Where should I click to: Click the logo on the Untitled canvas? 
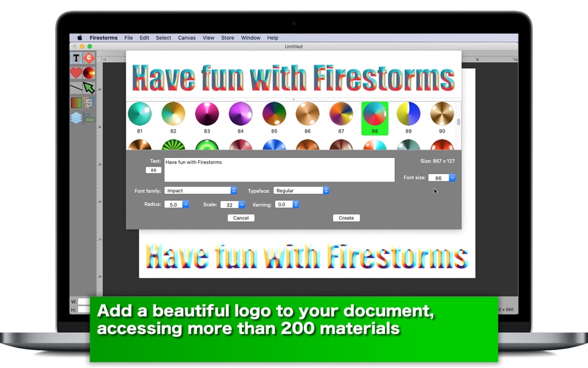[x=307, y=256]
